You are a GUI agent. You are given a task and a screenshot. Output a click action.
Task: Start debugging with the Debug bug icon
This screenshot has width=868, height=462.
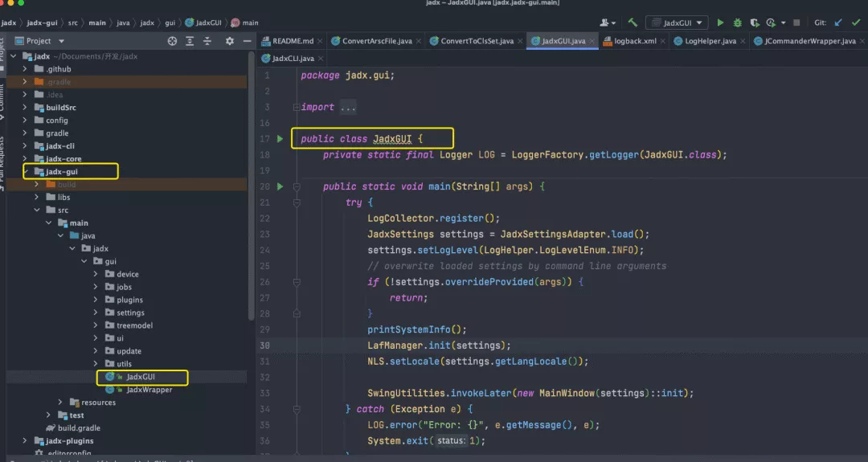[737, 22]
